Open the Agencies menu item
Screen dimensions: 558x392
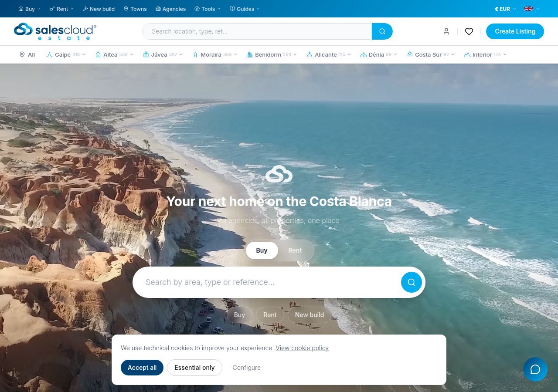coord(170,9)
